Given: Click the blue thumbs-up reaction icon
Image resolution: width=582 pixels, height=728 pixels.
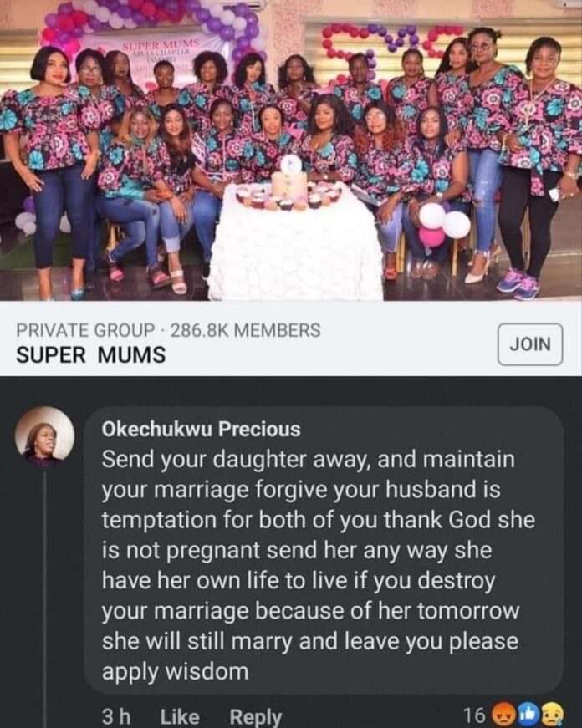Looking at the screenshot, I should (x=529, y=715).
